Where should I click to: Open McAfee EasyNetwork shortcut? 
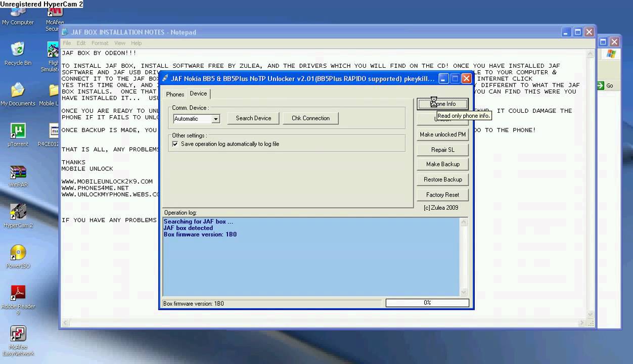click(x=18, y=341)
